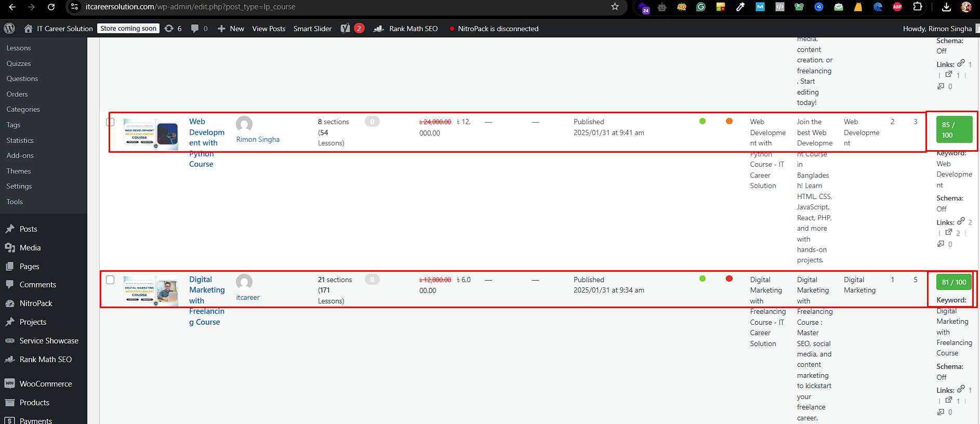Click the Media sidebar icon

click(x=9, y=248)
